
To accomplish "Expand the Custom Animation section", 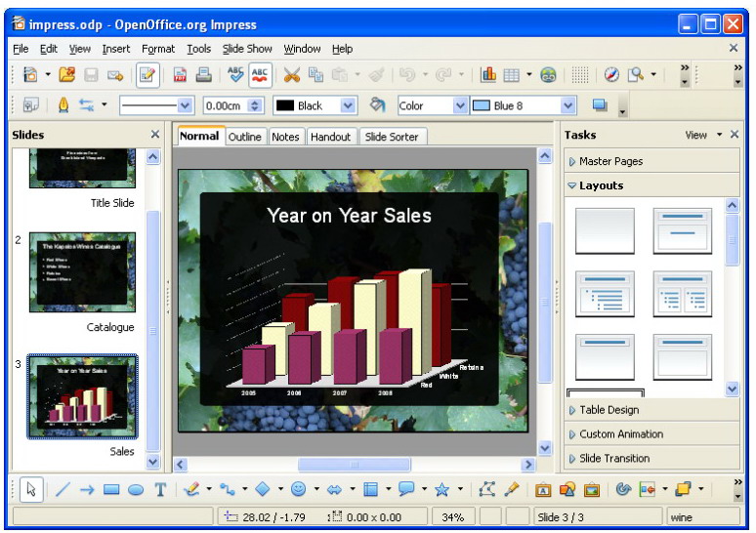I will (x=651, y=434).
